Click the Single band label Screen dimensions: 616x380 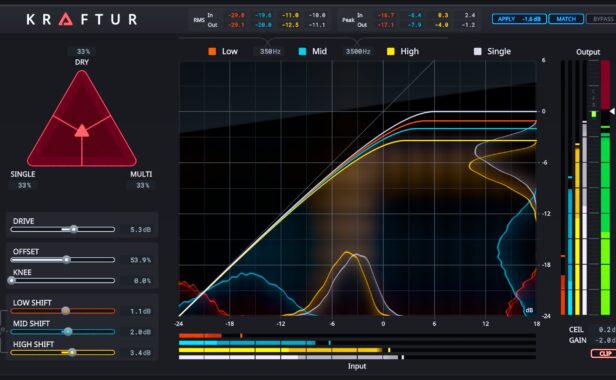(499, 51)
